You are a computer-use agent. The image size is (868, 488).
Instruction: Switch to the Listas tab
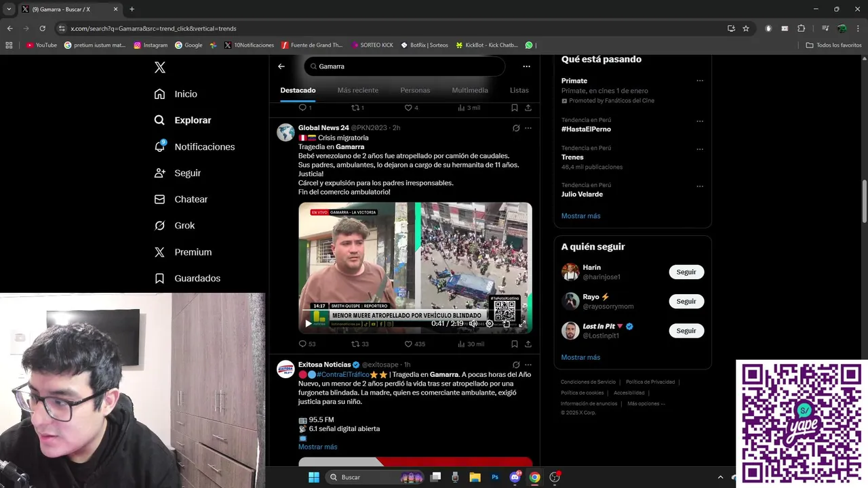519,90
